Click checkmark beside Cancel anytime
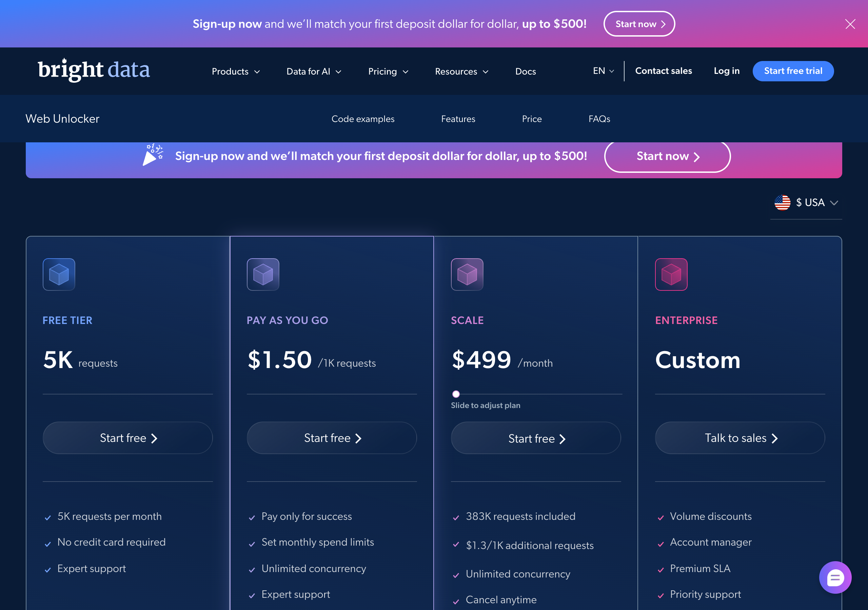 pyautogui.click(x=456, y=601)
